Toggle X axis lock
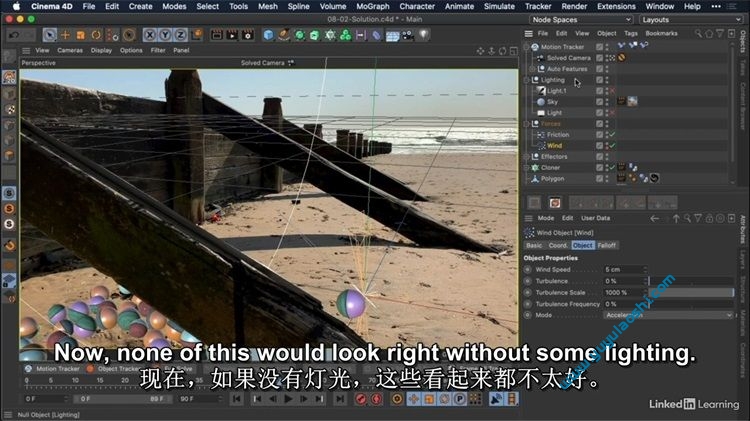 (x=149, y=35)
